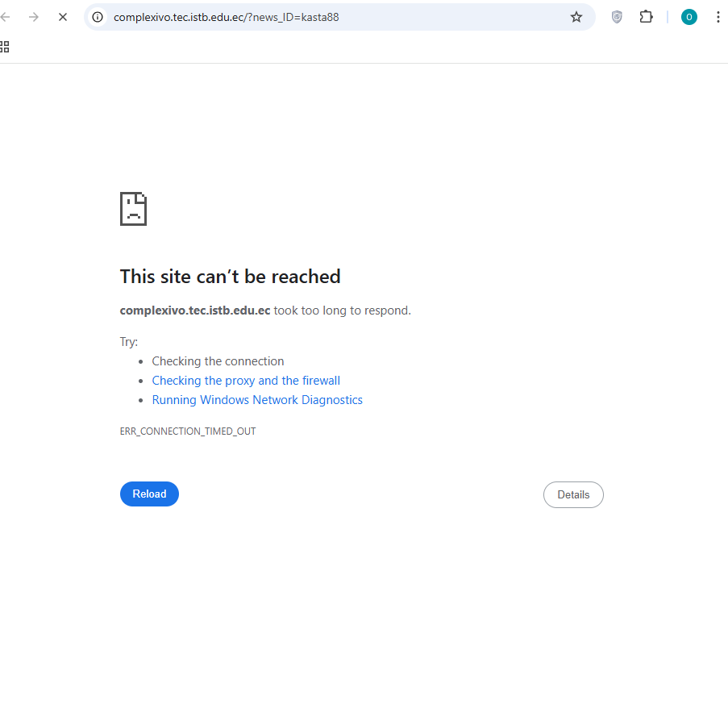
Task: Click the ERR_CONNECTION_TIMED_OUT code
Action: point(188,431)
